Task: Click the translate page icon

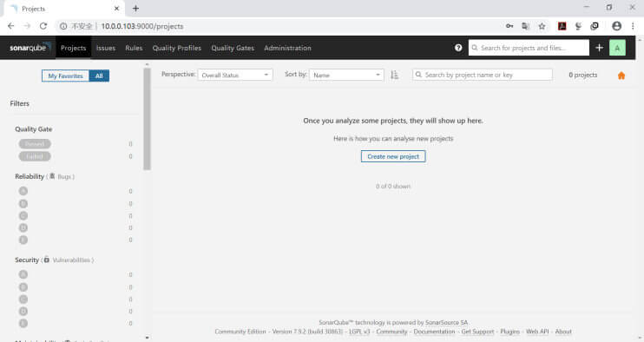Action: click(x=525, y=26)
